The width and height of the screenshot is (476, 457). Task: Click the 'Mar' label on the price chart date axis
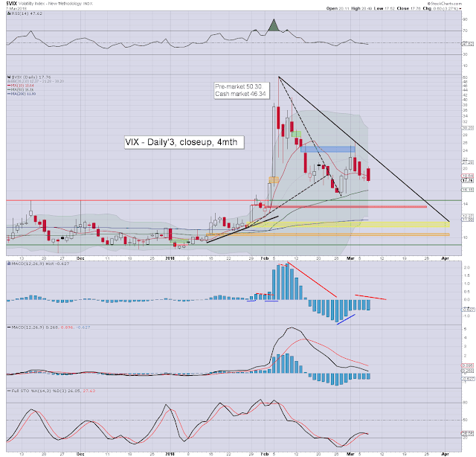(350, 258)
